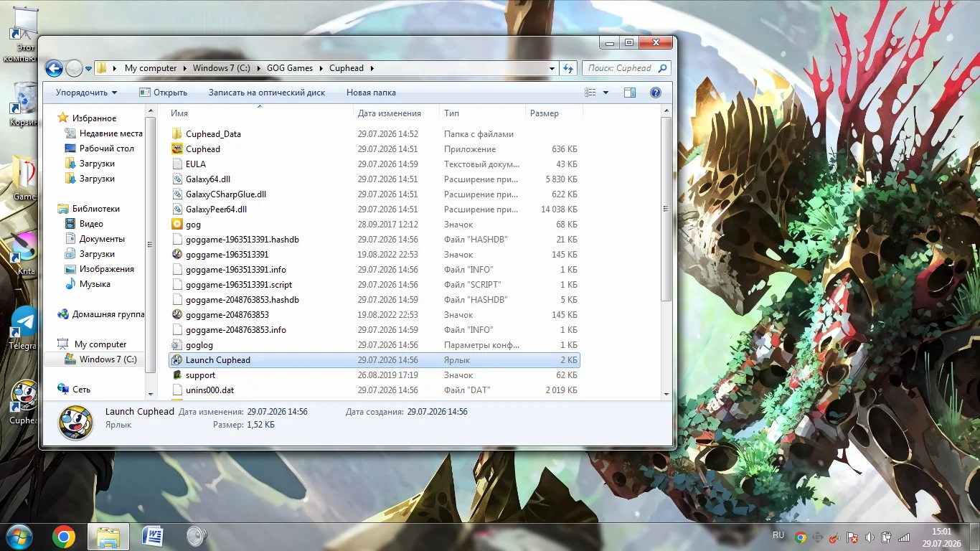The width and height of the screenshot is (980, 551).
Task: Select the Cuphead application file icon
Action: tap(177, 149)
